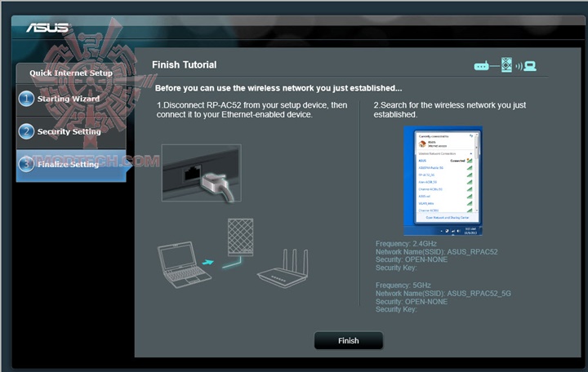Click the wireless signal waves icon

pos(519,66)
